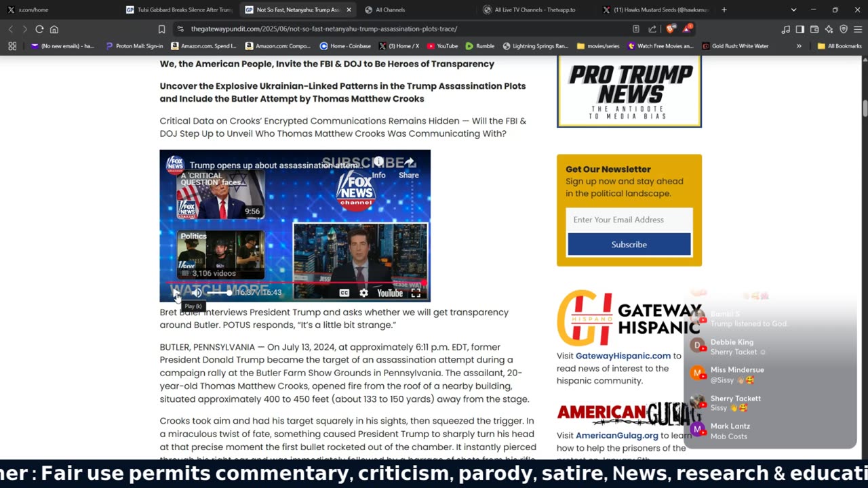The height and width of the screenshot is (488, 868).
Task: Open the Politics playlist thumbnail with 3,106 videos
Action: [220, 255]
